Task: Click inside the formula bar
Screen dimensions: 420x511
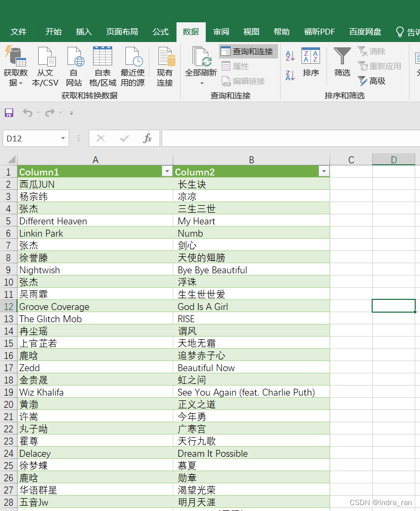Action: (291, 138)
